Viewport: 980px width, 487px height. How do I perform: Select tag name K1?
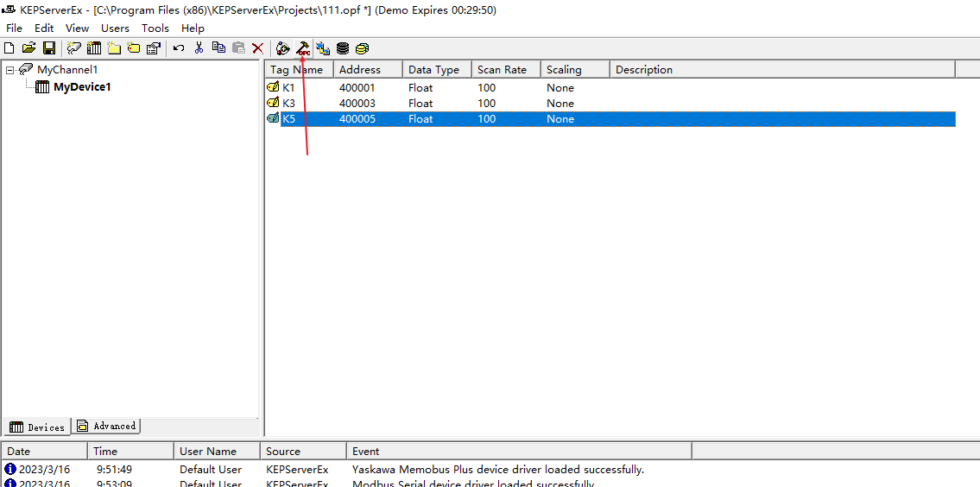coord(288,87)
